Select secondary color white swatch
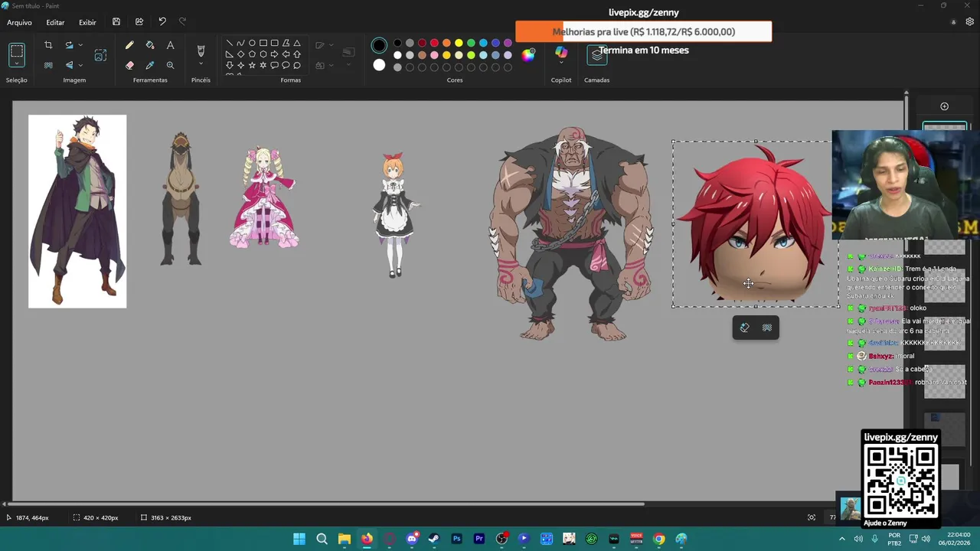Image resolution: width=980 pixels, height=551 pixels. (x=379, y=65)
